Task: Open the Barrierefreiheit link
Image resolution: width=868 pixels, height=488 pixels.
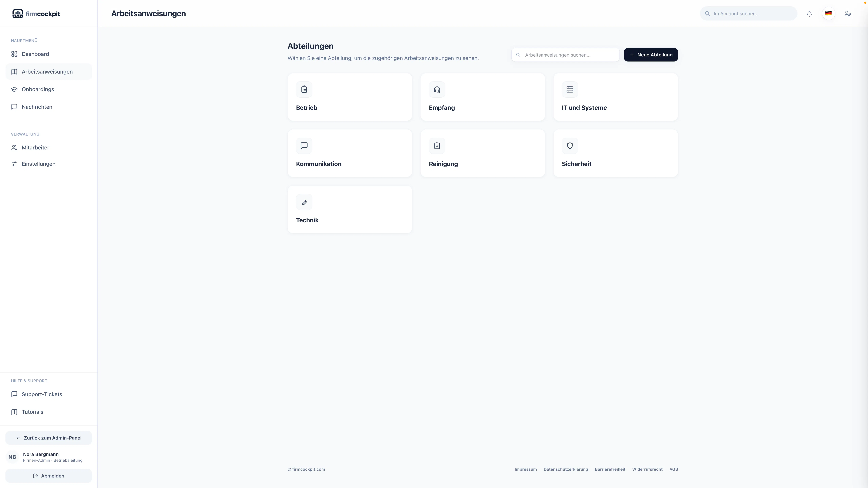Action: 610,469
